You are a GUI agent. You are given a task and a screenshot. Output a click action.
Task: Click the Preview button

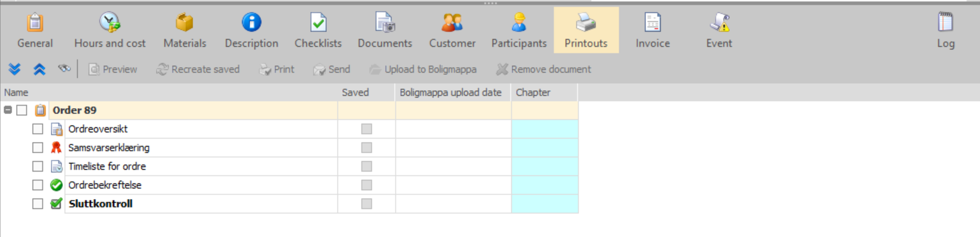[113, 69]
